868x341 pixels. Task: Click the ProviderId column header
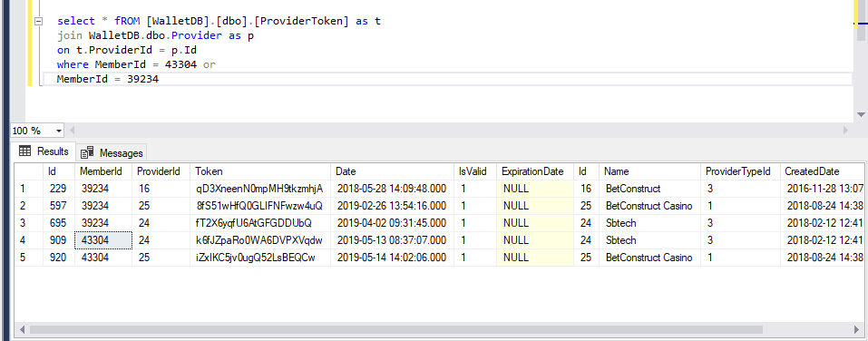point(161,171)
